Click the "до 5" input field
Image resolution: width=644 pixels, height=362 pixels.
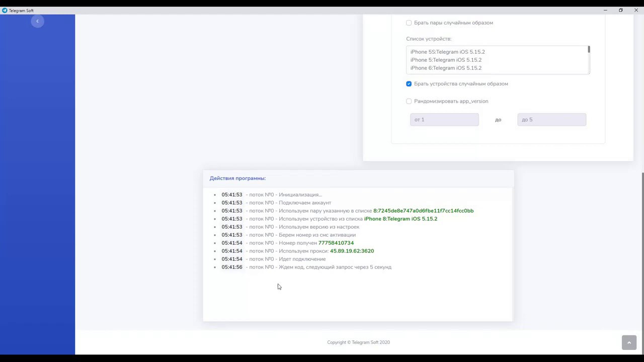pos(551,120)
